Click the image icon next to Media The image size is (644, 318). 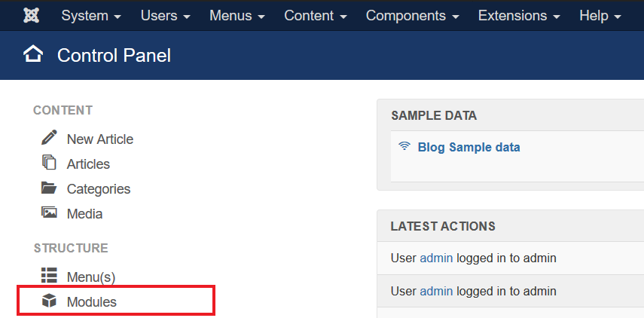tap(49, 213)
